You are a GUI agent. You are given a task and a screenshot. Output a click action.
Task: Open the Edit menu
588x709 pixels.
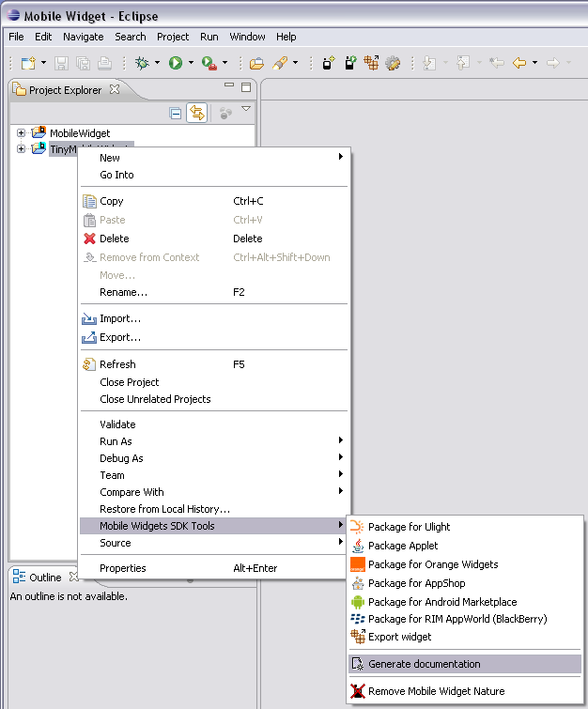click(43, 37)
